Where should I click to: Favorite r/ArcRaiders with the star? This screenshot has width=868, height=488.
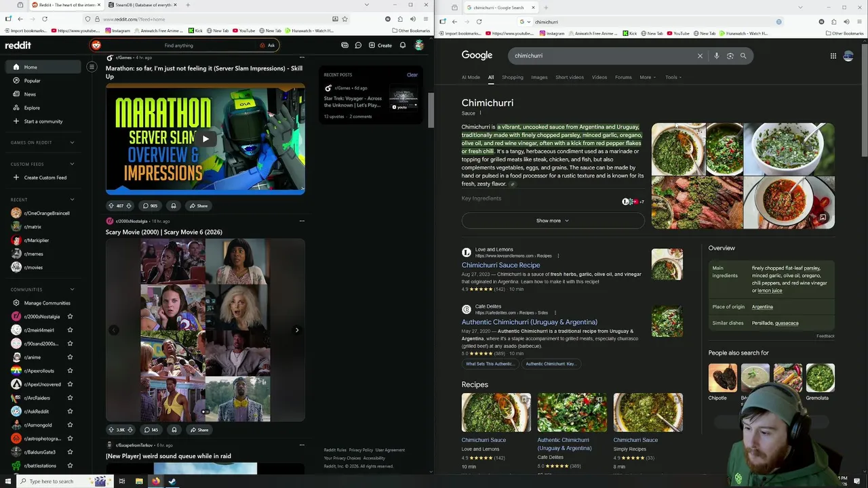tap(70, 398)
